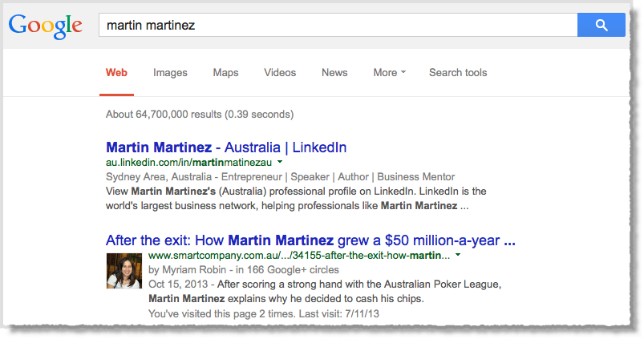Screen dimensions: 644x339
Task: Switch to the Images tab
Action: (x=170, y=73)
